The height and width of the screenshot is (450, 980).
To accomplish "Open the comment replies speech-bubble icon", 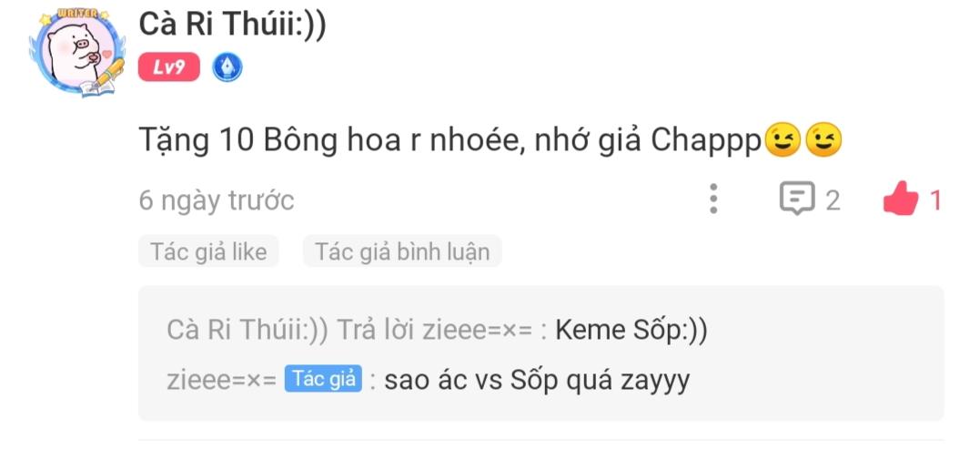I will 797,199.
